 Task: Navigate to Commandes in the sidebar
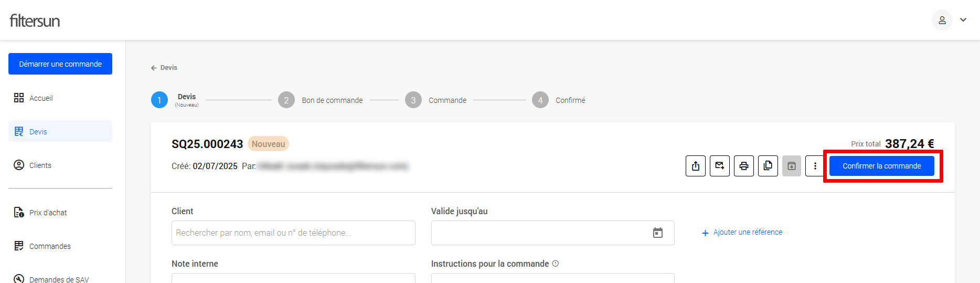click(x=50, y=246)
